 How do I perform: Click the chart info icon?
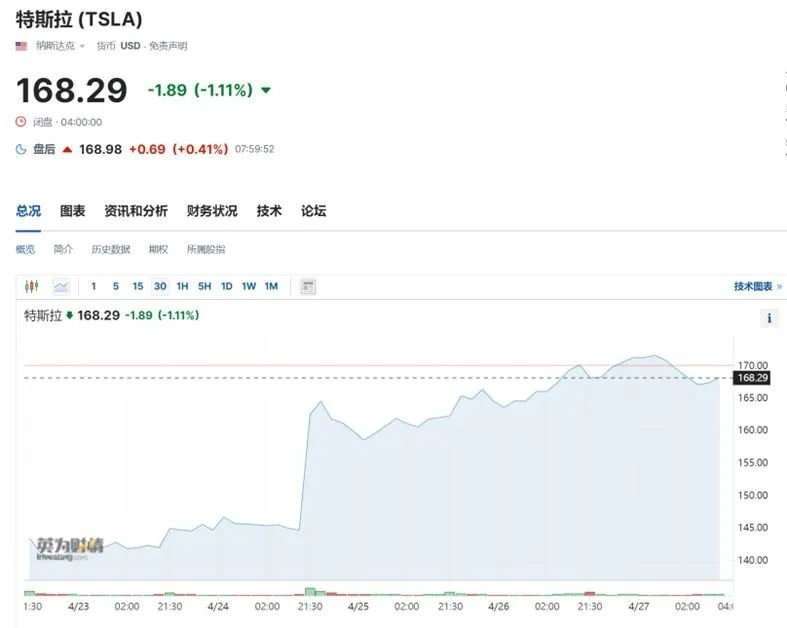(769, 318)
